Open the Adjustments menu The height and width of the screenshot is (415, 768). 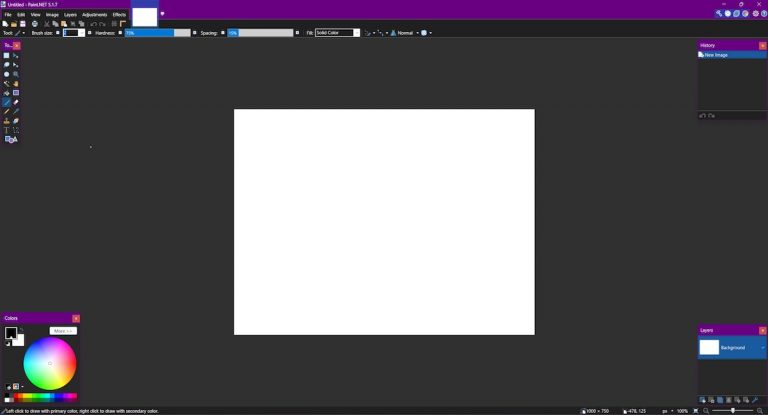pyautogui.click(x=94, y=15)
